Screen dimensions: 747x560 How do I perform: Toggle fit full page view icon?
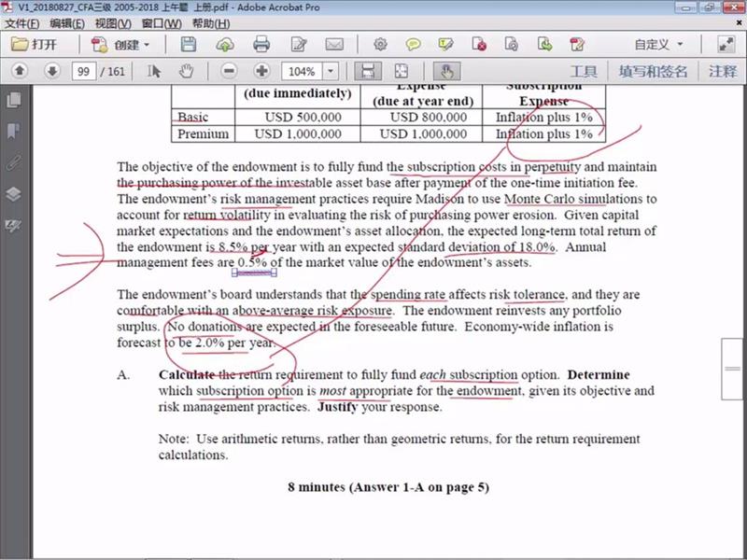[402, 72]
